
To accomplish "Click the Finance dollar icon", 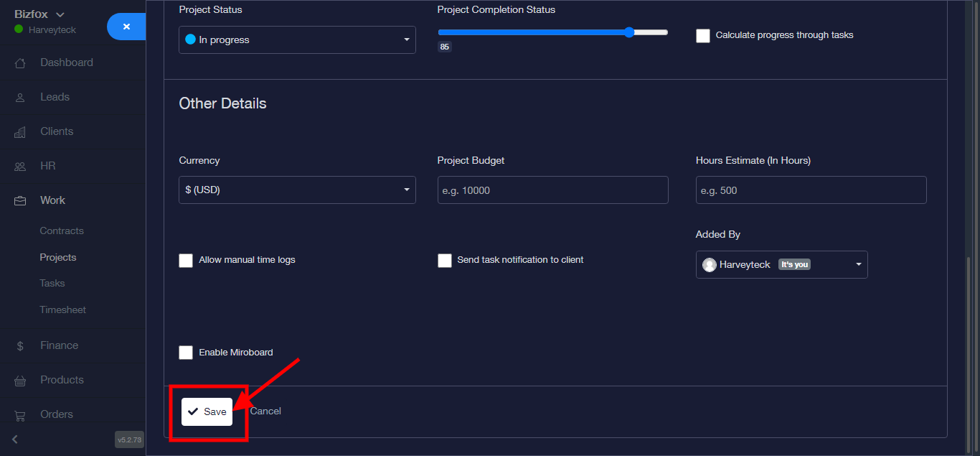I will point(20,346).
